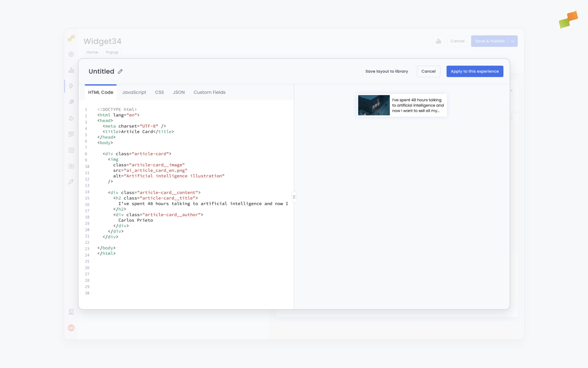Select the lightning bolt widgets icon
Screen dimensions: 588x368
[71, 86]
